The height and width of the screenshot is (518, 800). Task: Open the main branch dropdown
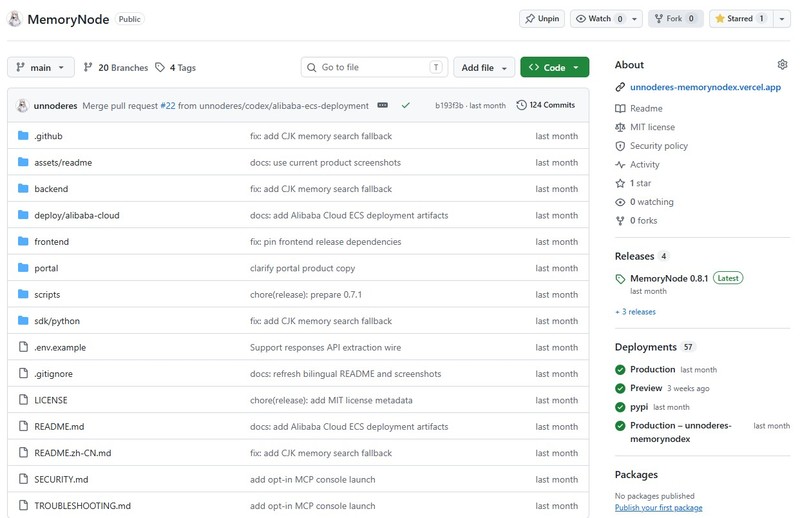[41, 67]
